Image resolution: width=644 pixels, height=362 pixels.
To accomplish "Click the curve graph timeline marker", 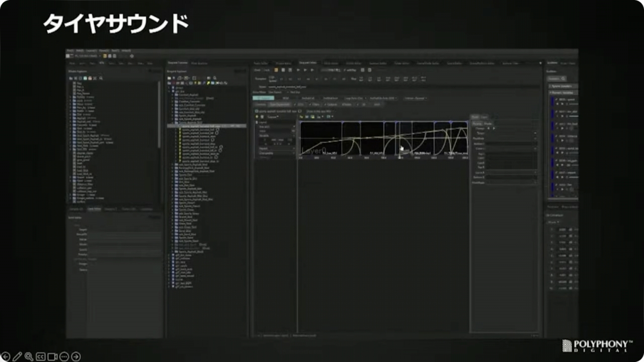I will coord(400,157).
